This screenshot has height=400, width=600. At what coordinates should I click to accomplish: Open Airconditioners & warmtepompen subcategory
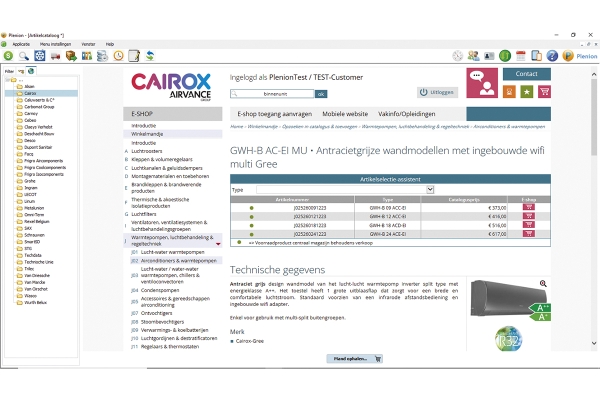click(x=179, y=261)
